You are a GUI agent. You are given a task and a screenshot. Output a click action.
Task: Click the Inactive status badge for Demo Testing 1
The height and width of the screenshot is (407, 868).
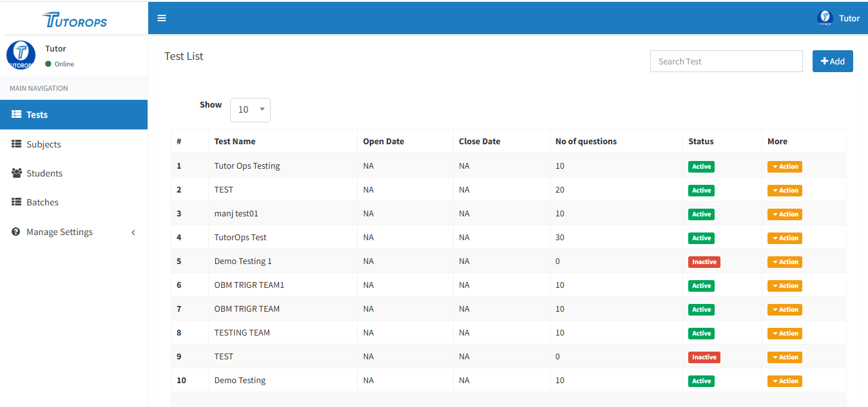tap(704, 262)
